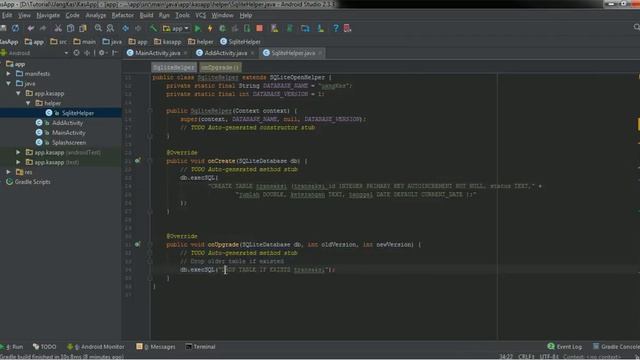This screenshot has width=640, height=360.
Task: Select MainActivity in project tree
Action: [69, 133]
